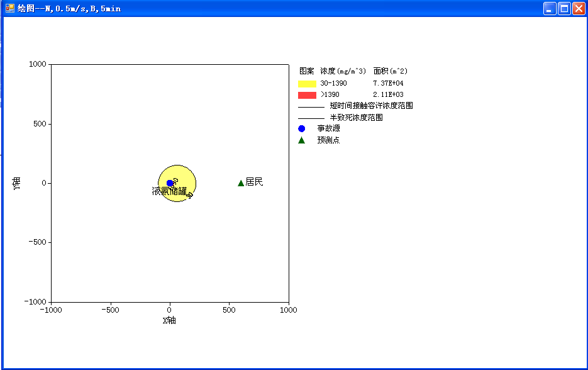Click the blue accident source dot on plot
This screenshot has height=370, width=588.
pos(170,183)
